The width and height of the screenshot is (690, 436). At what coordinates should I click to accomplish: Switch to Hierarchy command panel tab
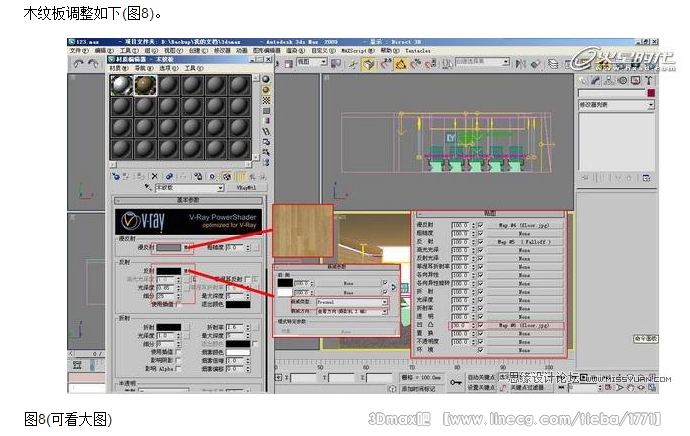609,80
